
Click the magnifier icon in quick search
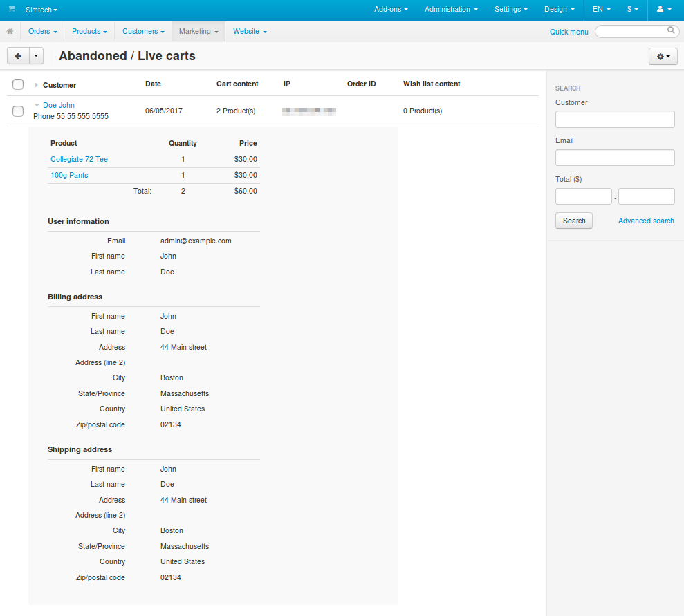(x=671, y=30)
